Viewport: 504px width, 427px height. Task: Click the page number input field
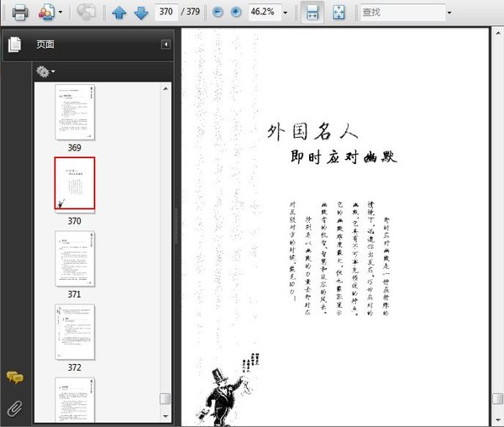click(167, 13)
